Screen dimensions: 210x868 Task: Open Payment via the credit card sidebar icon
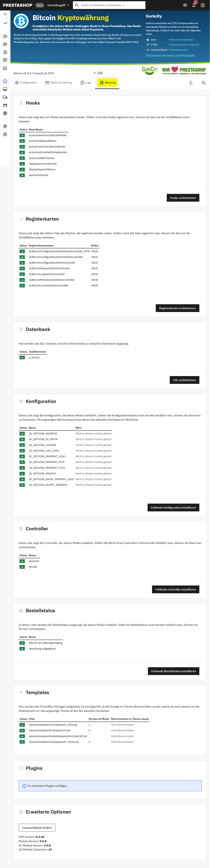tap(5, 105)
